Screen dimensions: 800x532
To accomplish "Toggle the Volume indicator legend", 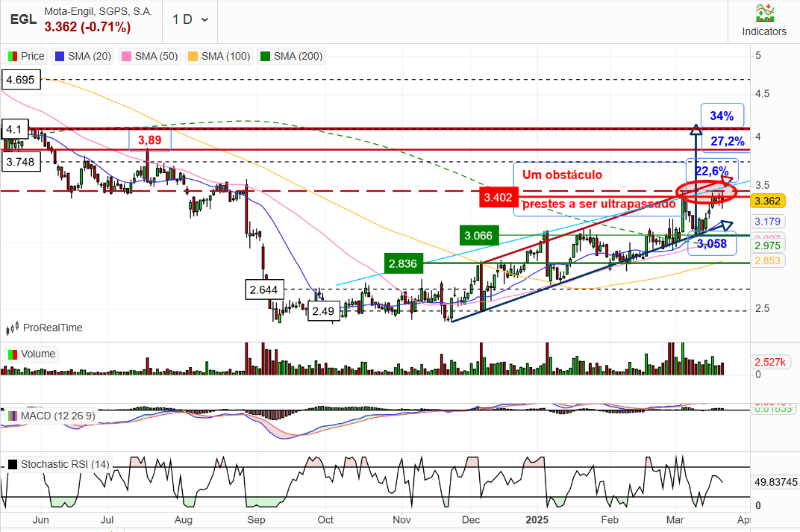I will 31,354.
